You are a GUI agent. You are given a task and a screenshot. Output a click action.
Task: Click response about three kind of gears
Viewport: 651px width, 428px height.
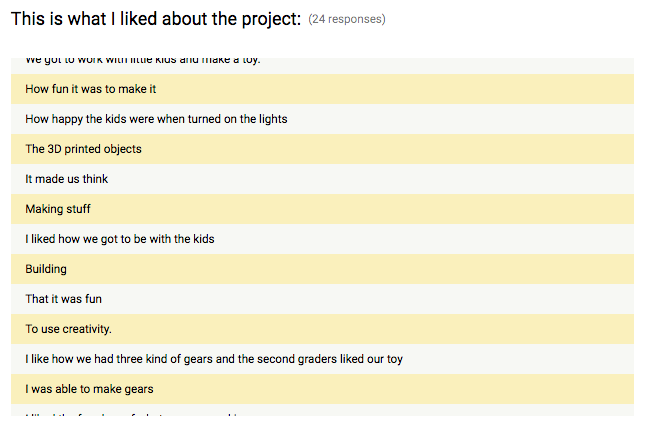tap(322, 359)
